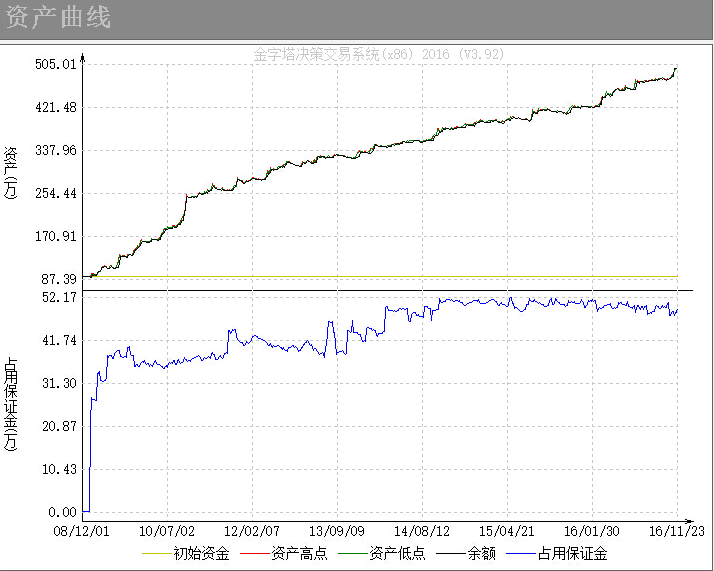
Task: Select the 资产低点 legend entry
Action: (382, 553)
